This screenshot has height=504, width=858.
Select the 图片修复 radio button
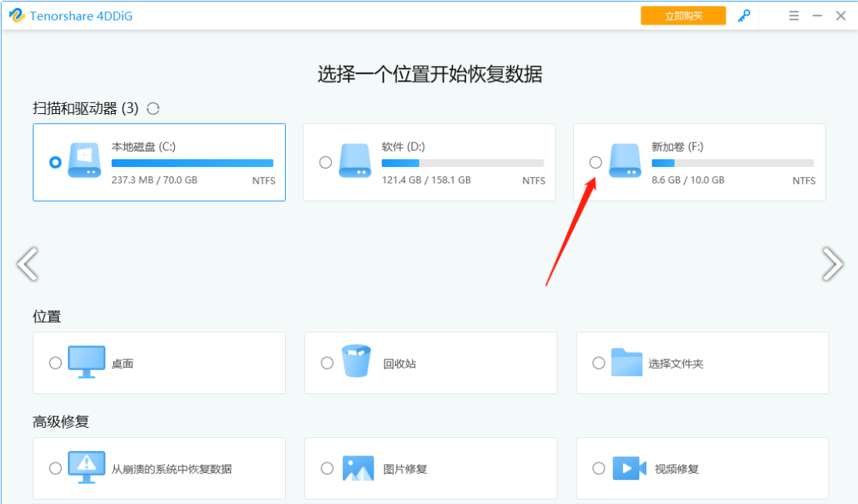(x=327, y=469)
